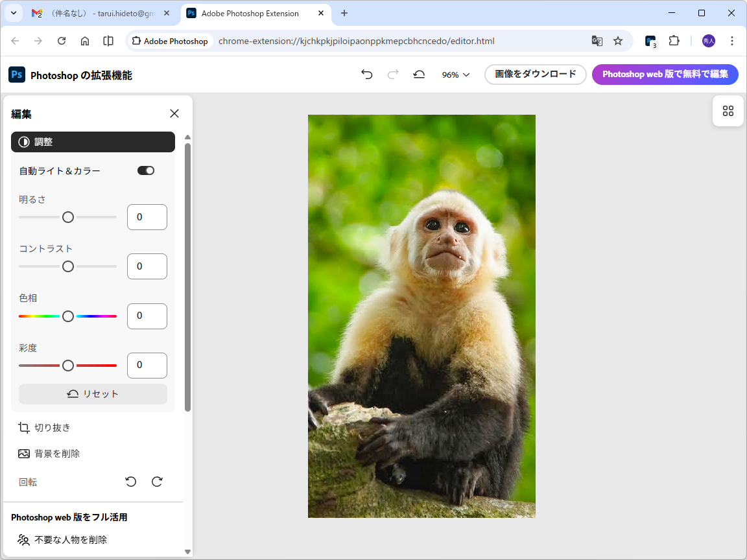This screenshot has width=747, height=560.
Task: Click the Ps logo in header
Action: (x=17, y=75)
